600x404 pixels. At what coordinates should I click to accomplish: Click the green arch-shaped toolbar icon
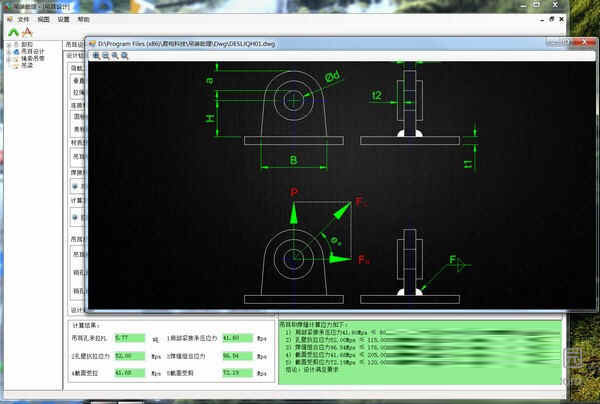[13, 32]
